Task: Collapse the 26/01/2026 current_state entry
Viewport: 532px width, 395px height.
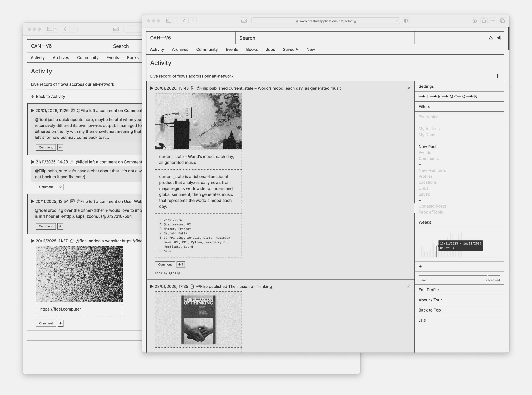Action: (x=152, y=88)
